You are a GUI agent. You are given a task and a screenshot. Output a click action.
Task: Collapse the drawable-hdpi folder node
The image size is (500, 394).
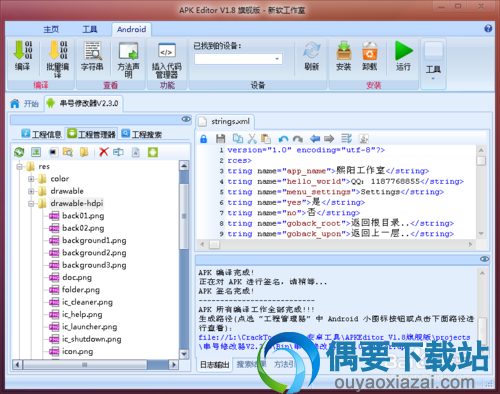(x=31, y=203)
